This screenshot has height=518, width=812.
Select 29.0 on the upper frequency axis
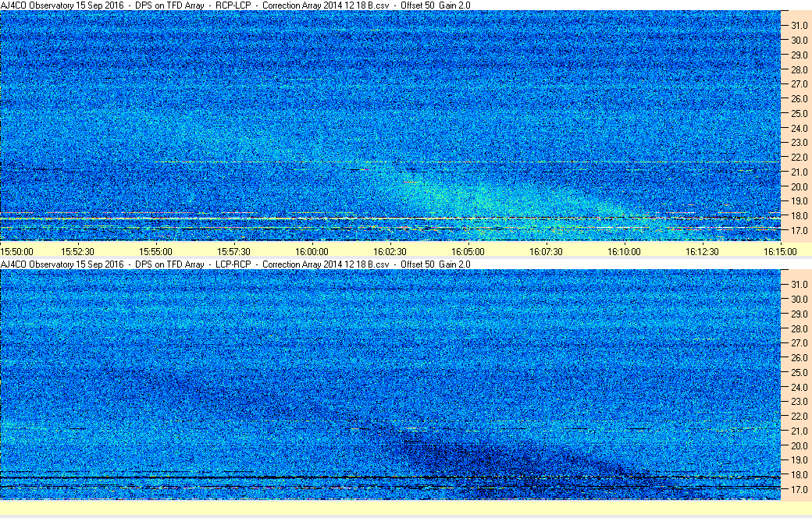(799, 55)
